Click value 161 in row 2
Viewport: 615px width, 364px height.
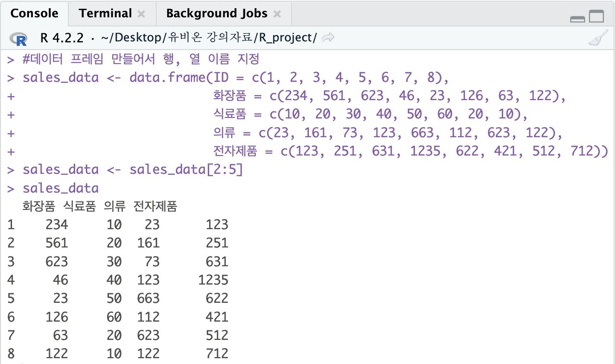pyautogui.click(x=148, y=243)
